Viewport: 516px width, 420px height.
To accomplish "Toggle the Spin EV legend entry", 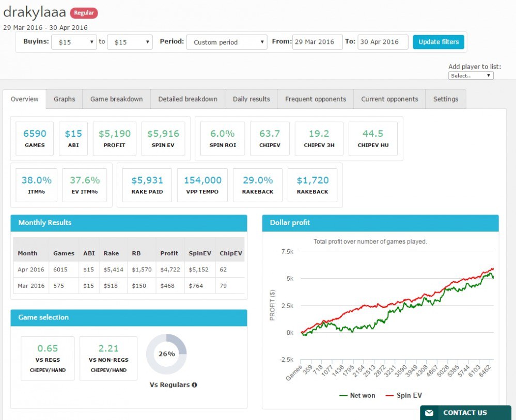I will coord(403,396).
